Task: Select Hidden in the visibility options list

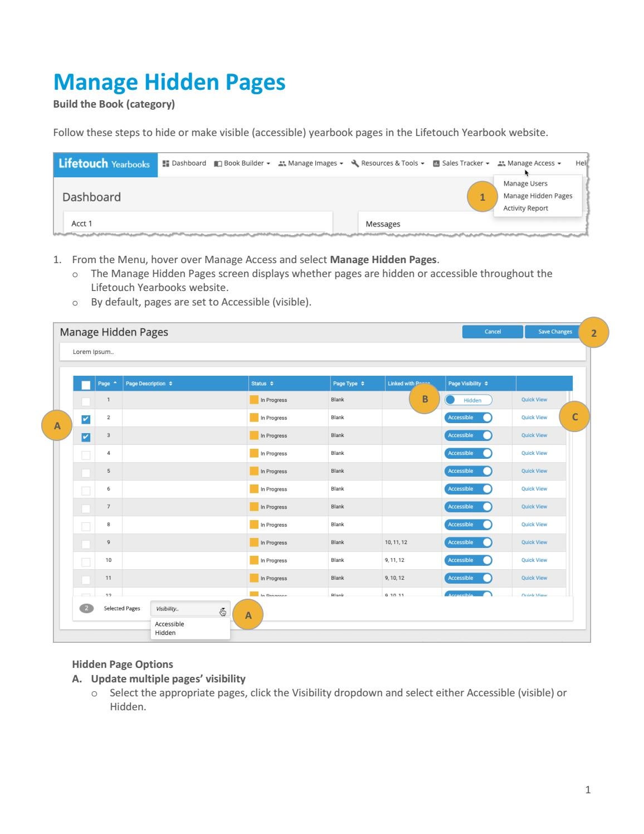Action: pos(165,633)
